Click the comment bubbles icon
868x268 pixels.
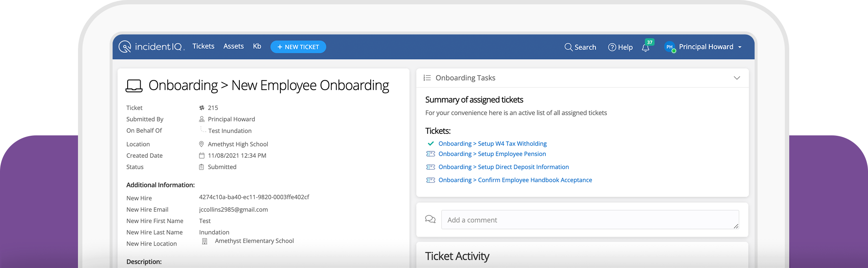[x=430, y=219]
